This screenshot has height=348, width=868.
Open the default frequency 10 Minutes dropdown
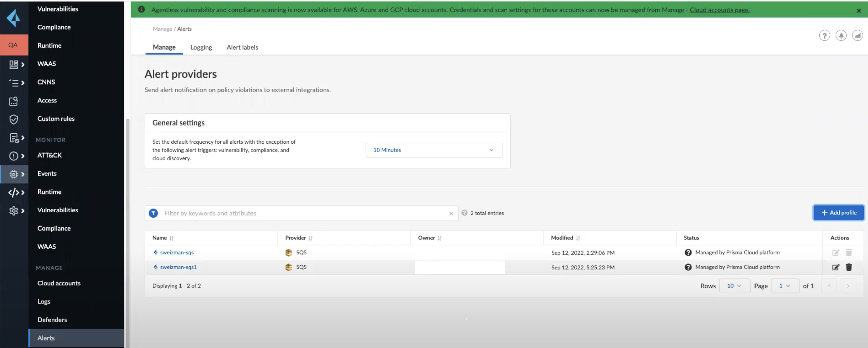(434, 150)
